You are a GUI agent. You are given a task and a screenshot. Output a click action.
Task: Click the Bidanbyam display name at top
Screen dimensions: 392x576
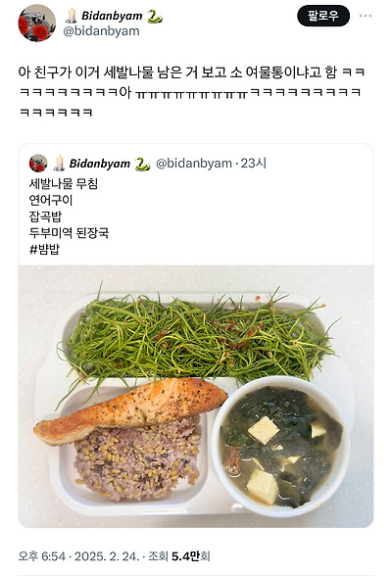click(112, 16)
